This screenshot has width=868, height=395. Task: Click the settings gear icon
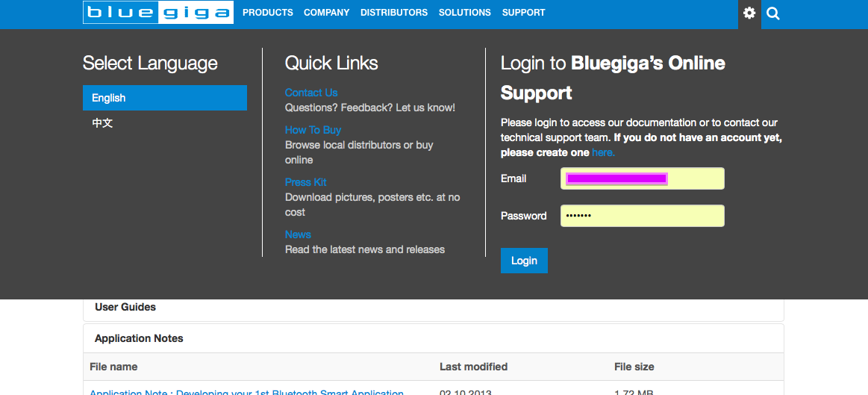749,13
